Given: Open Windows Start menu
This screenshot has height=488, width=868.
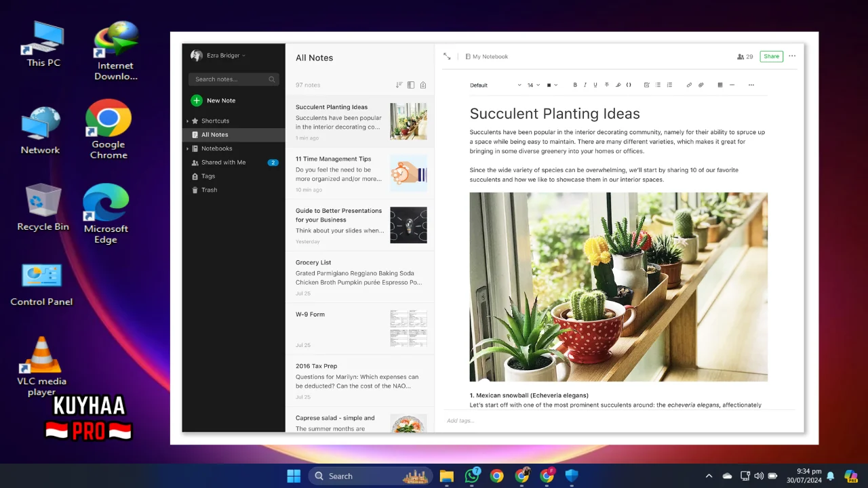Looking at the screenshot, I should (x=294, y=476).
